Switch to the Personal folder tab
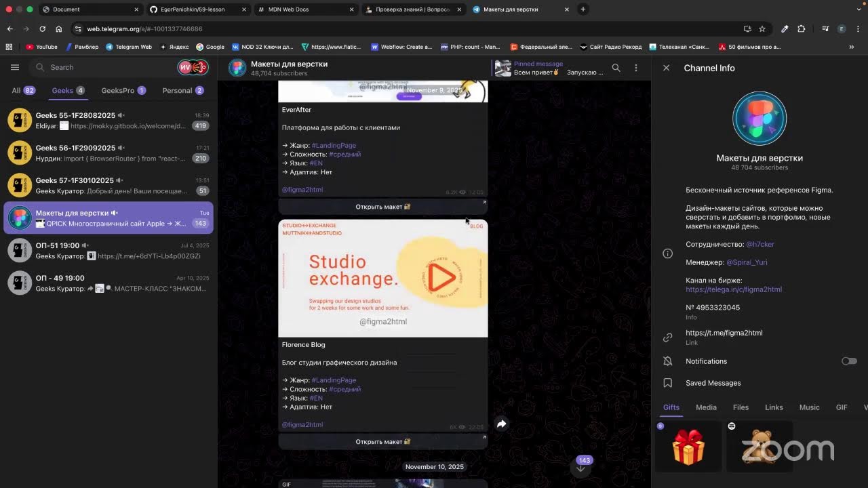 click(x=183, y=90)
